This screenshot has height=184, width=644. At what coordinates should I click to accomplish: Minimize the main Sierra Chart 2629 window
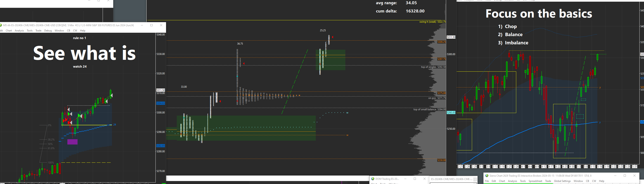(615, 176)
